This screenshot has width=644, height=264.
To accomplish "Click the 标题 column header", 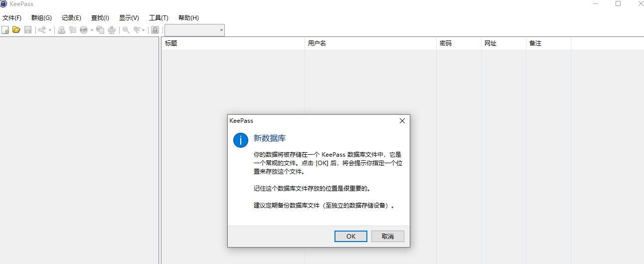I will [233, 43].
